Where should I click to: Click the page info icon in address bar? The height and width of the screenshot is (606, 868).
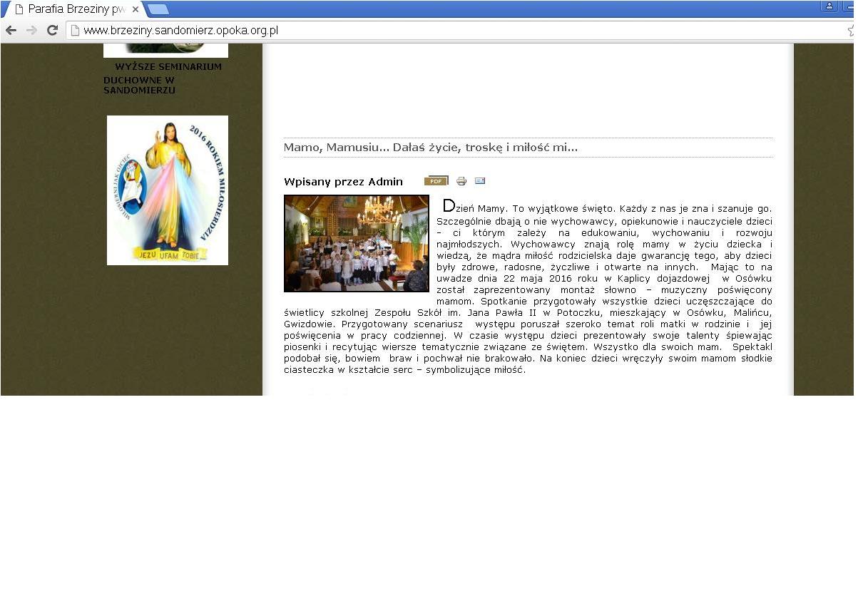coord(75,30)
